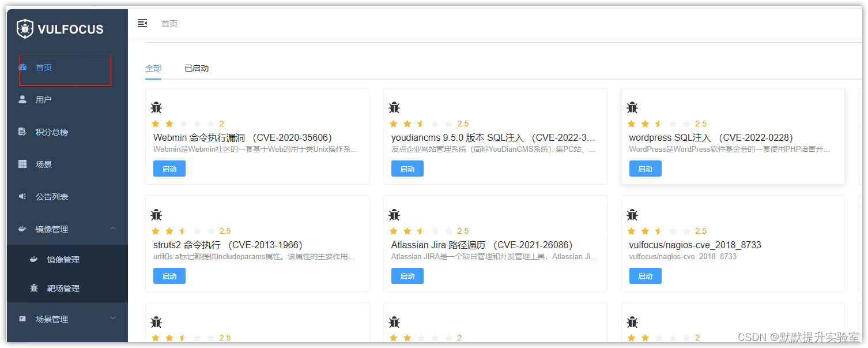
Task: Click bug icon on youdiancms card
Action: [394, 107]
